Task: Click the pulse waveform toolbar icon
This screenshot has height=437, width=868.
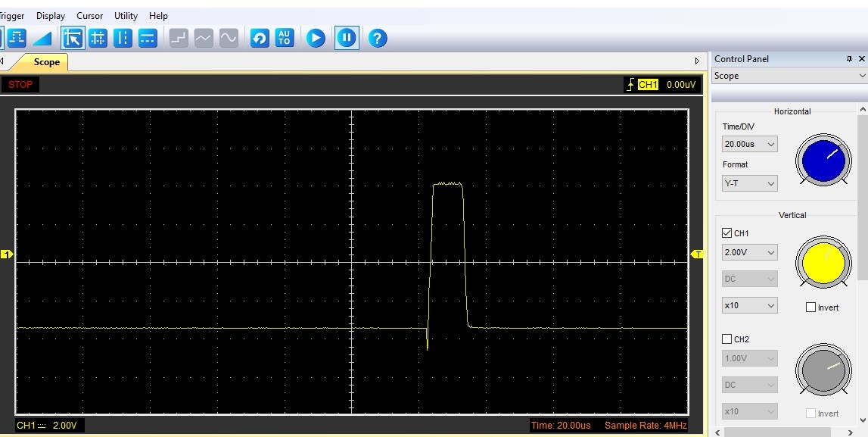Action: [17, 38]
